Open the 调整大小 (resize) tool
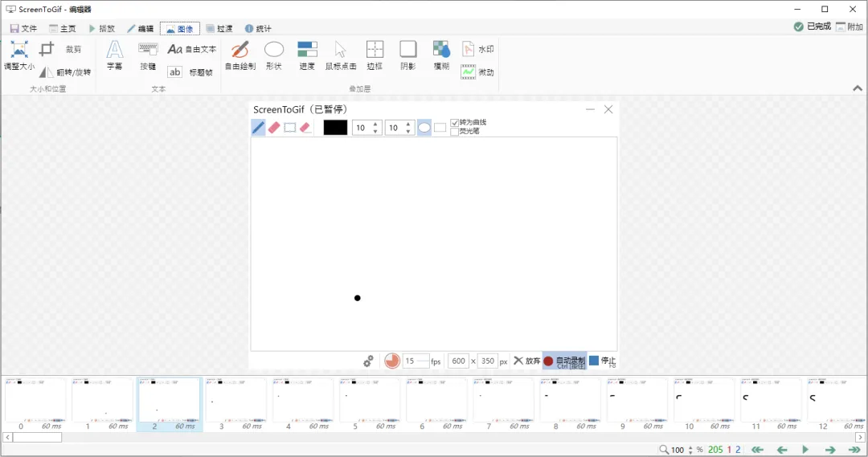Viewport: 868px width, 457px height. (18, 55)
